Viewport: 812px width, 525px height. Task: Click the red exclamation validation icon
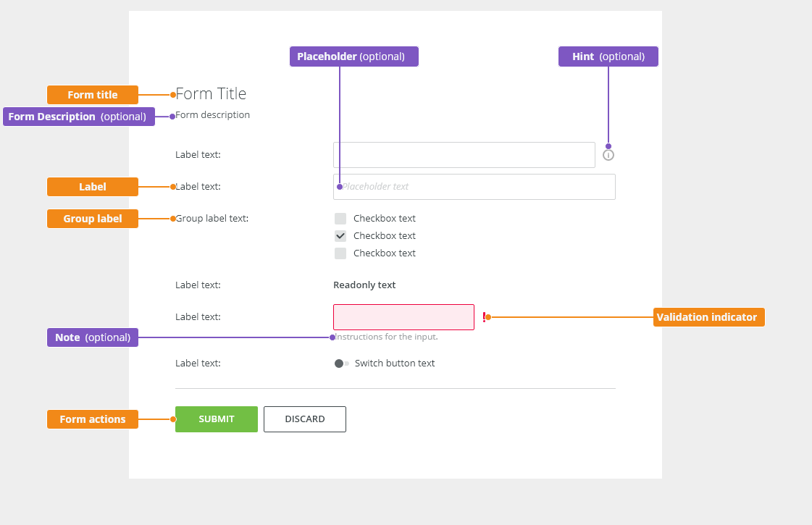[484, 317]
